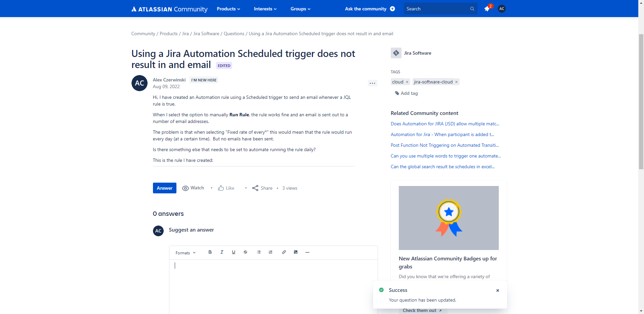This screenshot has width=644, height=314.
Task: Toggle strikethrough formatting
Action: pyautogui.click(x=245, y=252)
